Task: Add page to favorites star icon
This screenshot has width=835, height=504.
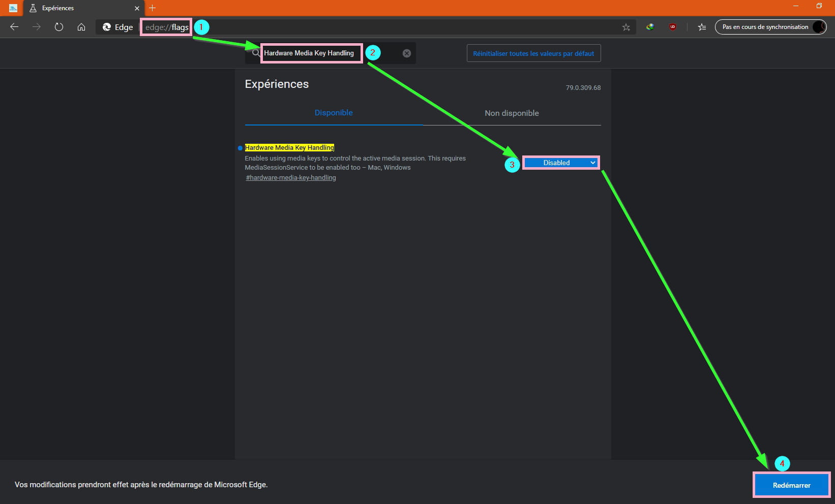Action: [626, 27]
